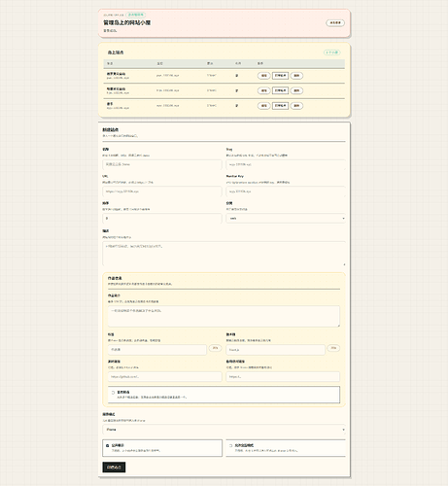448x486 pixels.
Task: Click the add button beside the tech stack input
Action: point(333,348)
